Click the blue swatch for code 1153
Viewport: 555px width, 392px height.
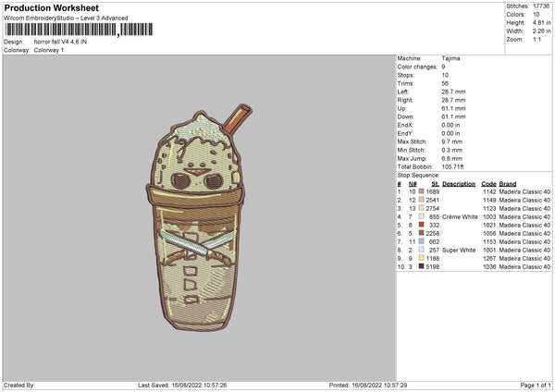pyautogui.click(x=421, y=241)
